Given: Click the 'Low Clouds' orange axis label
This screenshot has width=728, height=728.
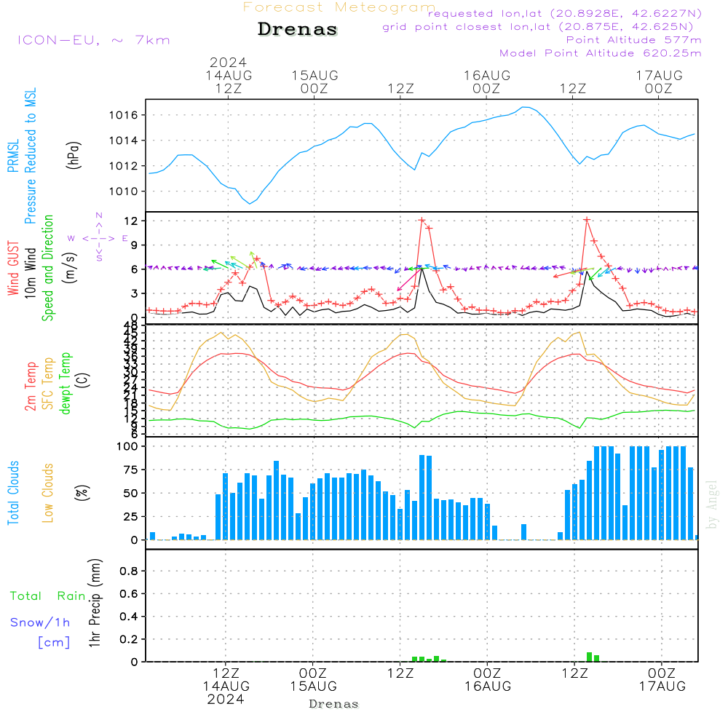Looking at the screenshot, I should (48, 493).
